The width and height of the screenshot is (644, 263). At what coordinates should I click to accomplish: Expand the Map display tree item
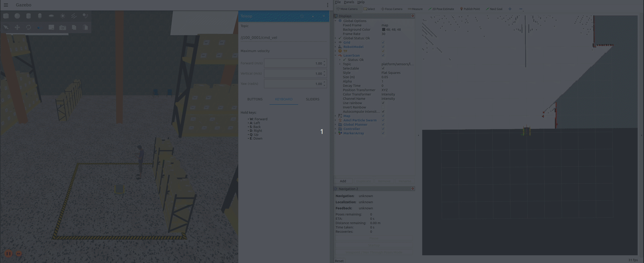tap(335, 116)
